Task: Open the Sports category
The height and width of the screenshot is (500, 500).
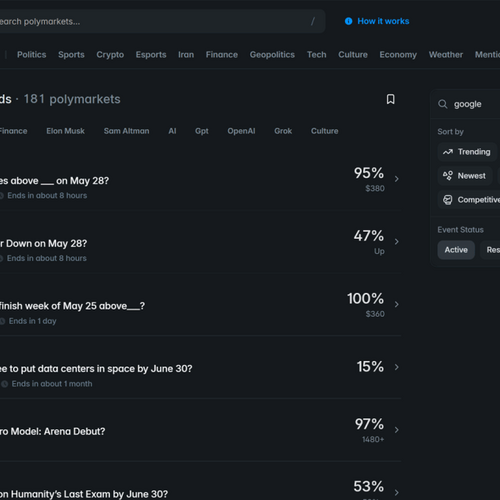Action: click(x=71, y=55)
